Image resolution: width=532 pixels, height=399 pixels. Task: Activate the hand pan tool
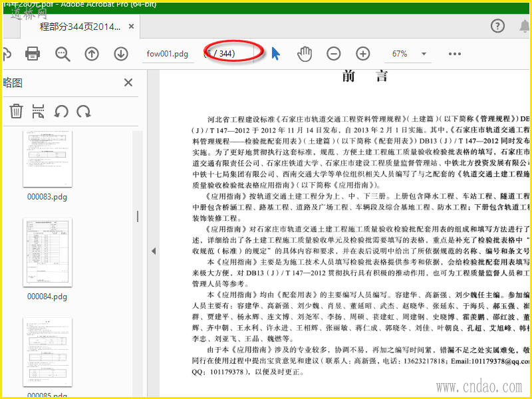pyautogui.click(x=305, y=54)
